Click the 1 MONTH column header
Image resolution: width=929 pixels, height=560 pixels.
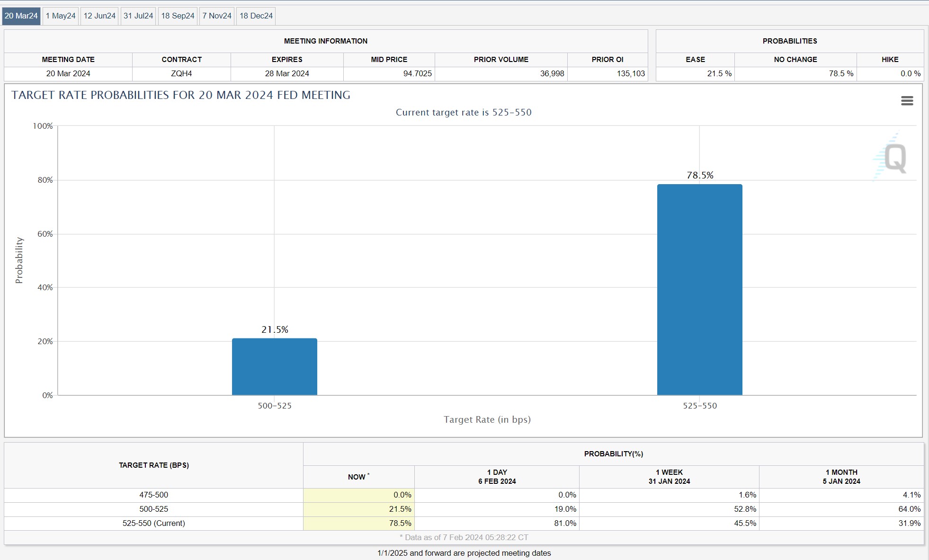coord(841,477)
